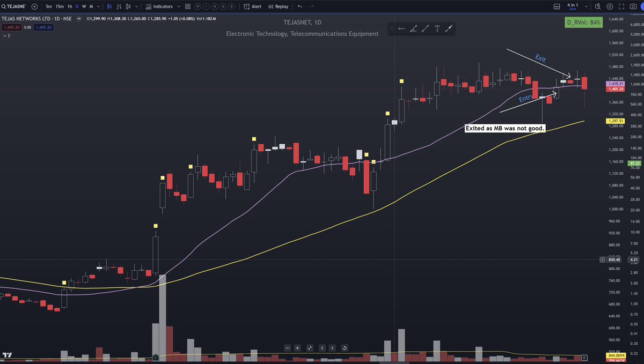The image size is (644, 364).
Task: Take a chart snapshot with camera icon
Action: (633, 6)
